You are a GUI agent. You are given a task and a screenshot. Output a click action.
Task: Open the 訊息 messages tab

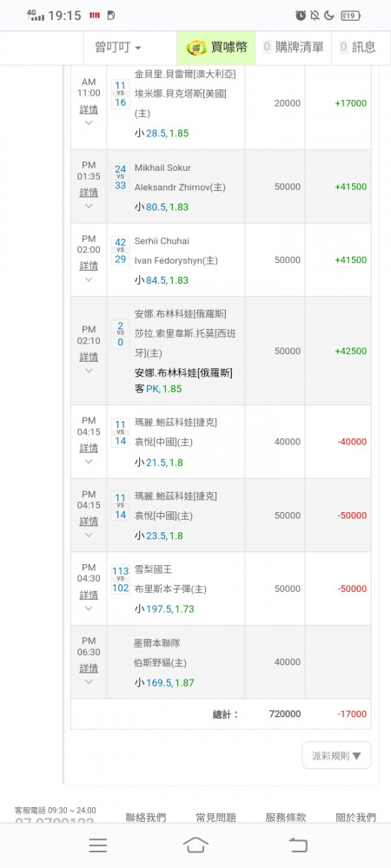click(x=357, y=48)
